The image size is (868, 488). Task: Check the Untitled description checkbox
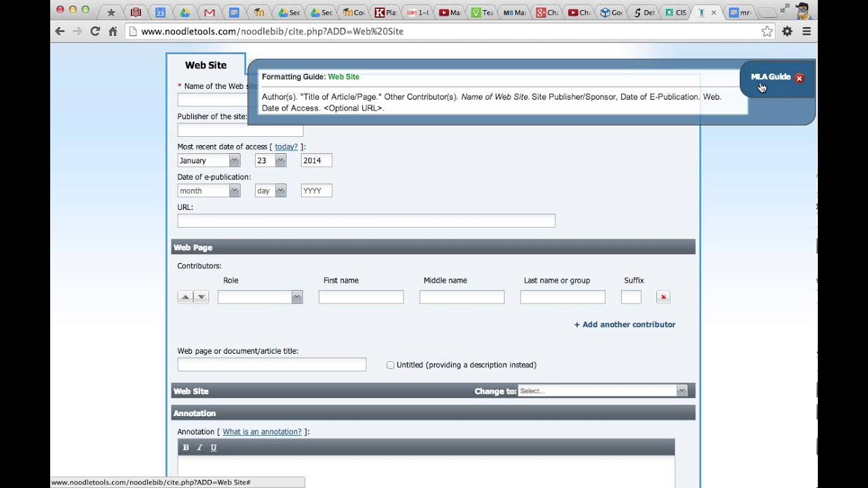coord(391,365)
